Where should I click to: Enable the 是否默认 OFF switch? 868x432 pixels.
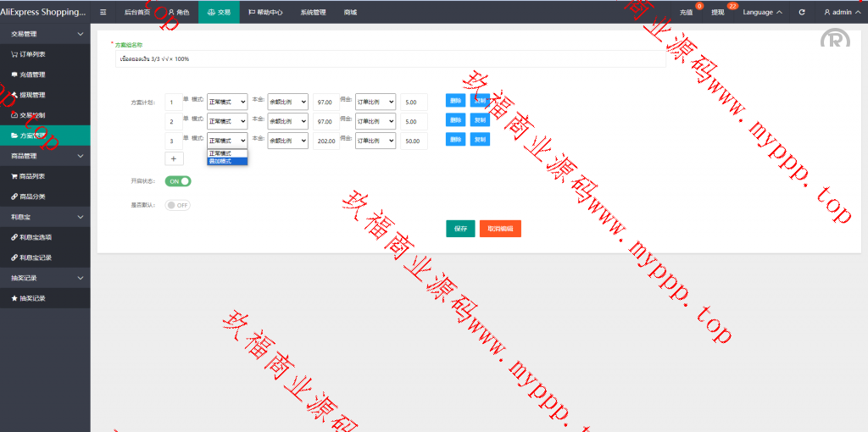point(178,205)
